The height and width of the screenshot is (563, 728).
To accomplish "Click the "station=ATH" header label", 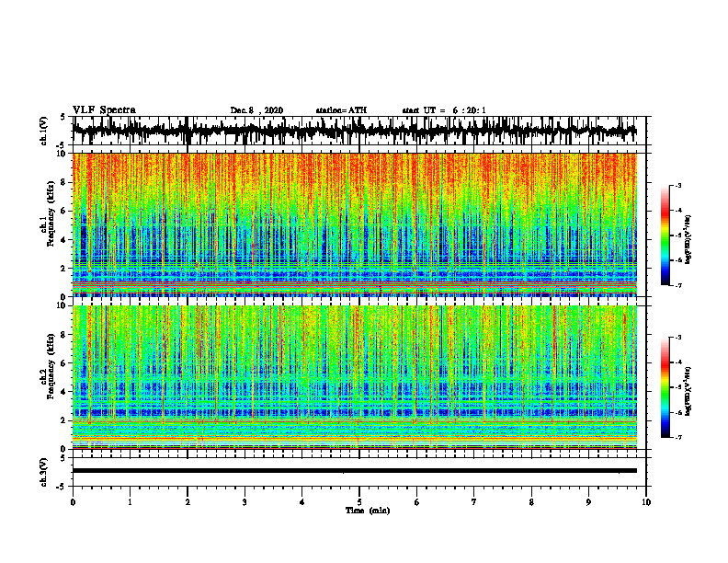I will 341,110.
